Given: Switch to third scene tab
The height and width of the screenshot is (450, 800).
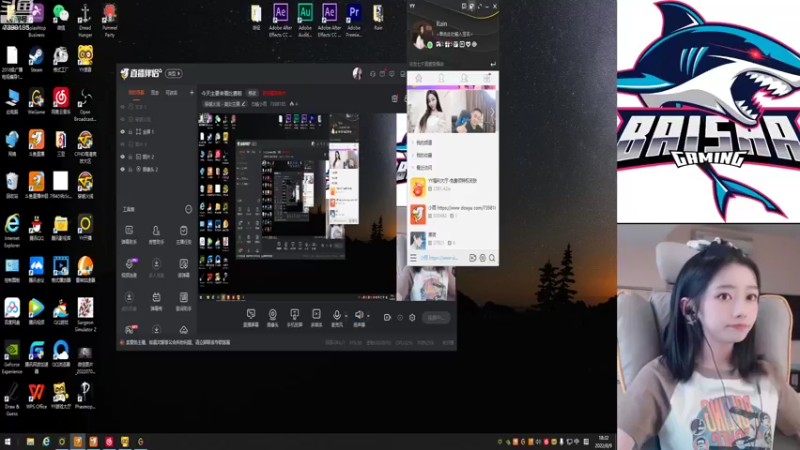Looking at the screenshot, I should [171, 93].
